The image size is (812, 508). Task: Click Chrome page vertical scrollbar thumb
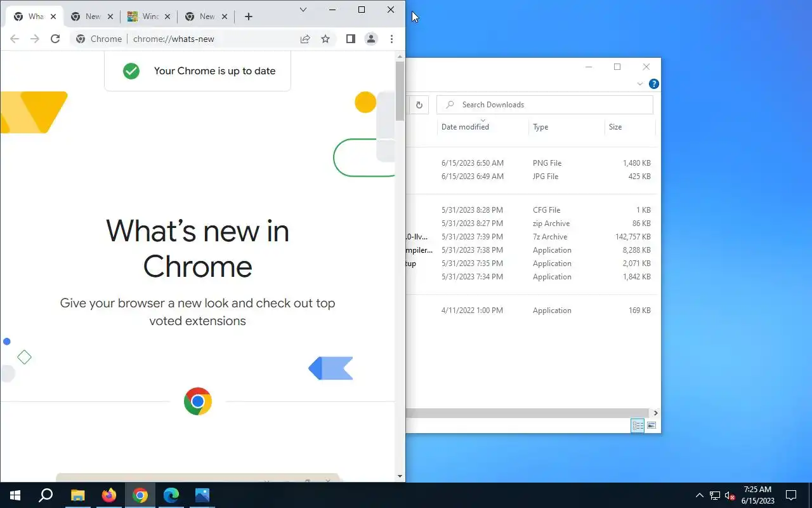pos(400,91)
